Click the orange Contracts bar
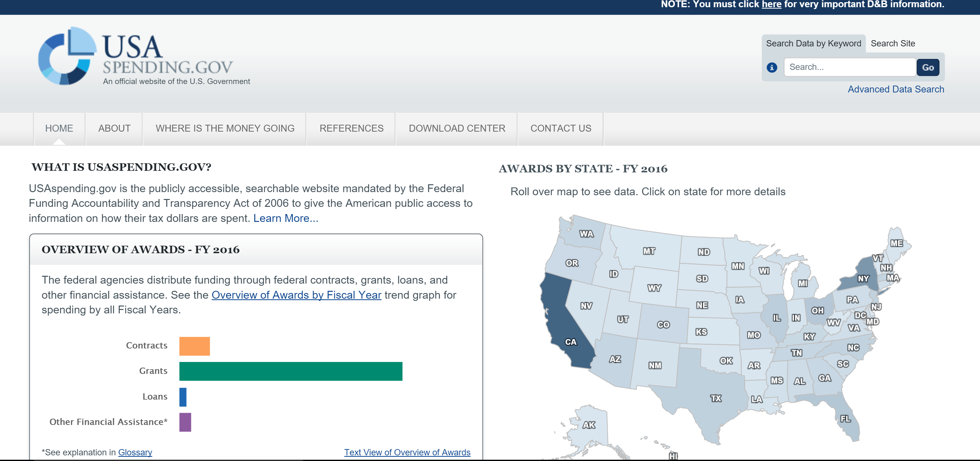 pyautogui.click(x=194, y=346)
